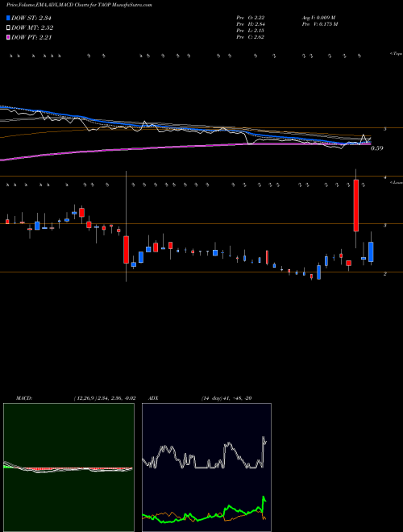Click the last blue candlestick on the right
The height and width of the screenshot is (532, 403).
[x=371, y=251]
